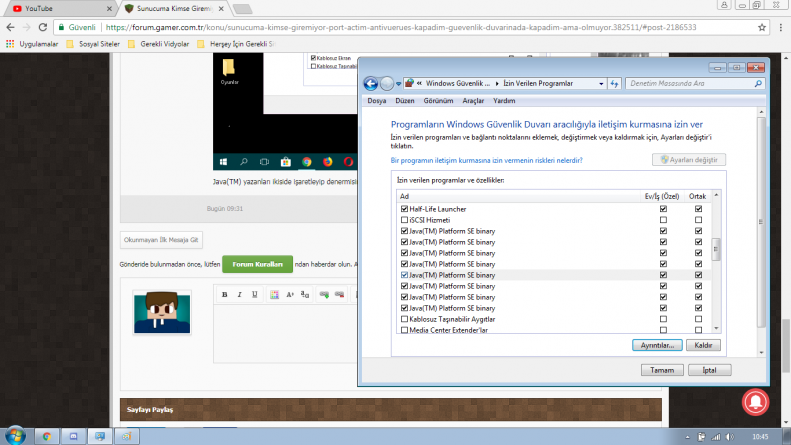Open the recent pages dropdown arrow
Image resolution: width=791 pixels, height=445 pixels.
[399, 84]
